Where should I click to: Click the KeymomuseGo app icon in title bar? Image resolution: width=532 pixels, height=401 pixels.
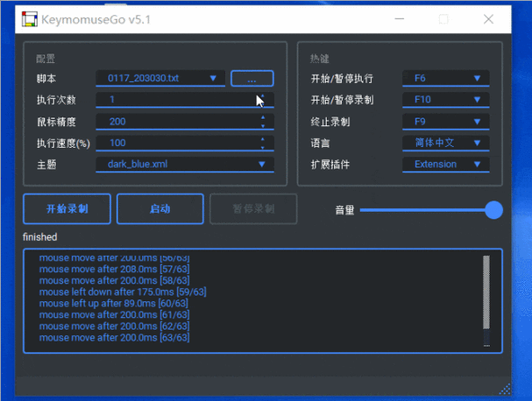coord(30,19)
